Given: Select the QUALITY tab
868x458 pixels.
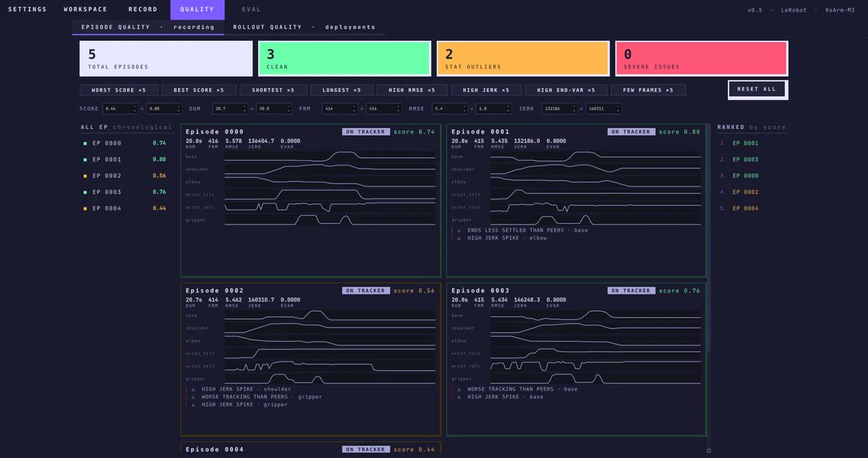Looking at the screenshot, I should tap(197, 9).
